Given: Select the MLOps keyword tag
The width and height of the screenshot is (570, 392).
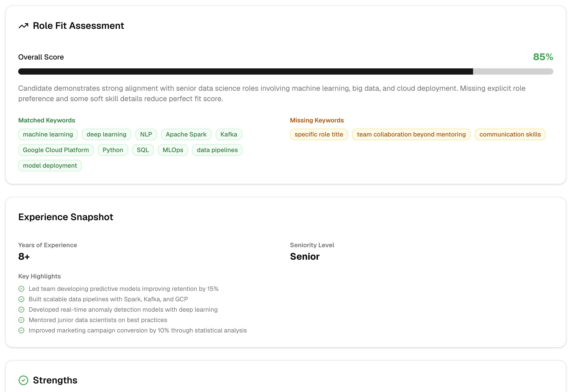Looking at the screenshot, I should tap(173, 150).
